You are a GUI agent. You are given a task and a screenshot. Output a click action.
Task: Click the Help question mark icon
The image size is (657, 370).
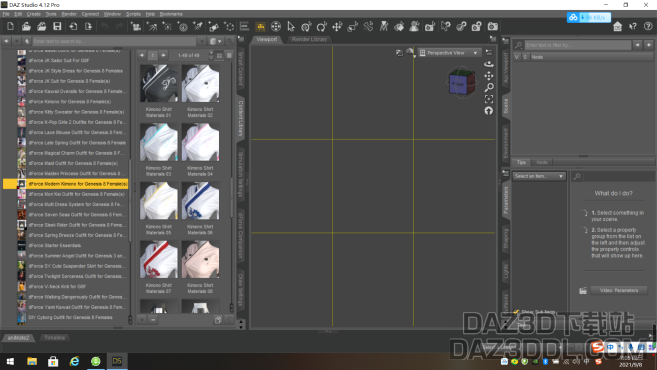click(x=648, y=26)
